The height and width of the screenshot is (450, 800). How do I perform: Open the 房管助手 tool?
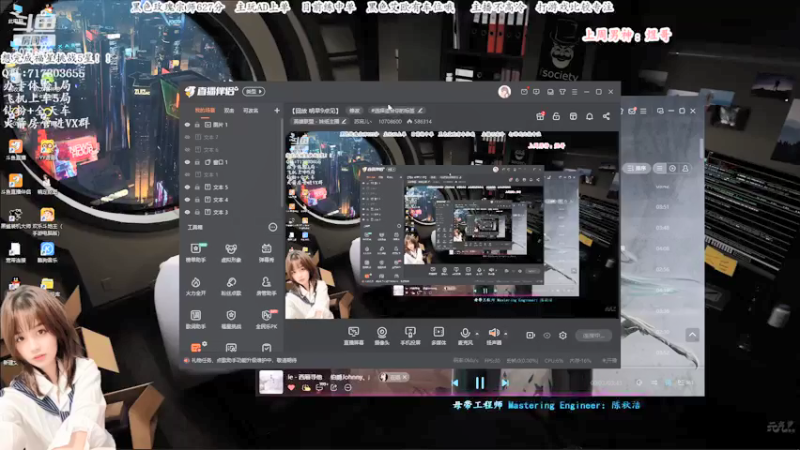pyautogui.click(x=266, y=286)
